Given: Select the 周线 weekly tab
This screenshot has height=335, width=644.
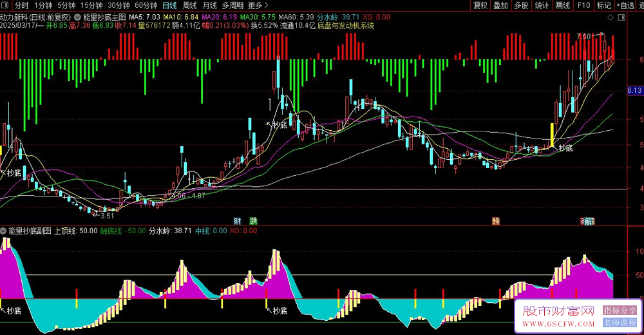Looking at the screenshot, I should [x=190, y=5].
